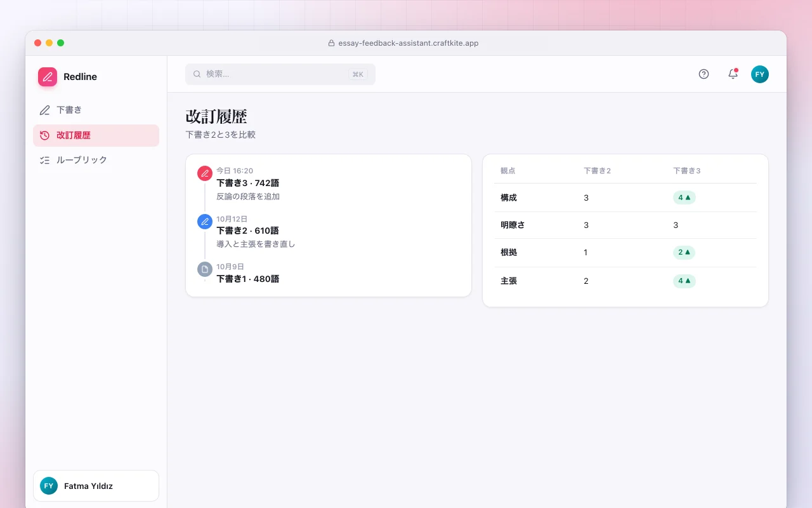
Task: Click the 下書き3 column header
Action: (x=687, y=171)
